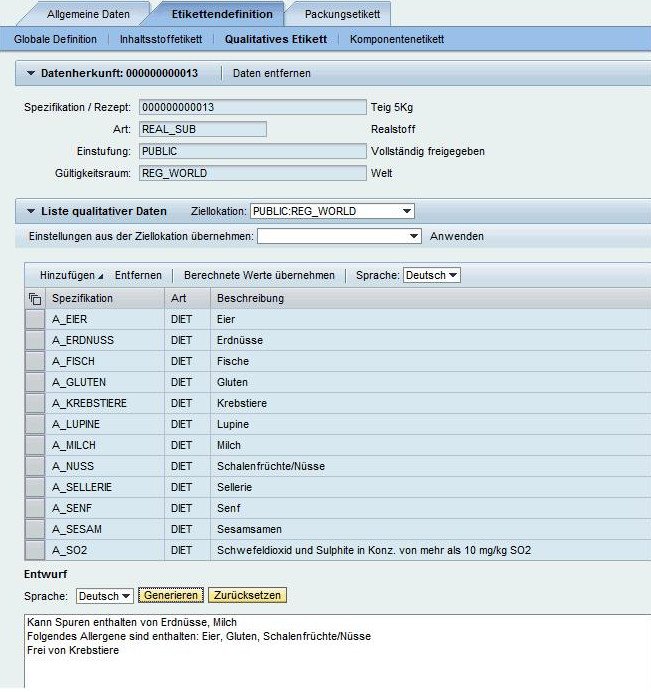Click Berechnete Werte übernehmen
The height and width of the screenshot is (692, 651).
(x=259, y=275)
